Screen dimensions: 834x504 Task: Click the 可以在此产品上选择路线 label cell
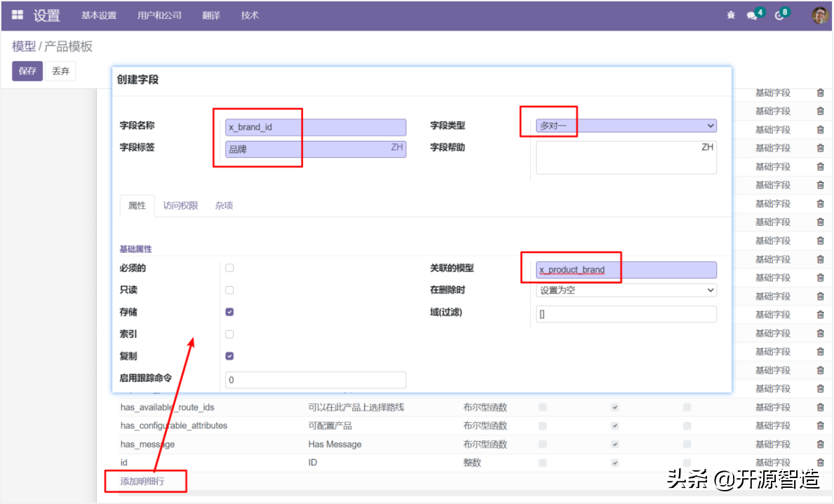356,407
